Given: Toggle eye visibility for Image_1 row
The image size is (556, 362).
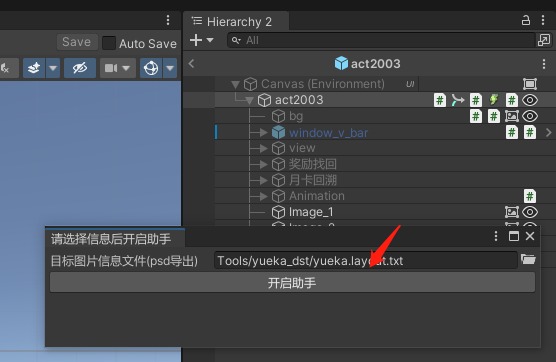Looking at the screenshot, I should pos(530,212).
